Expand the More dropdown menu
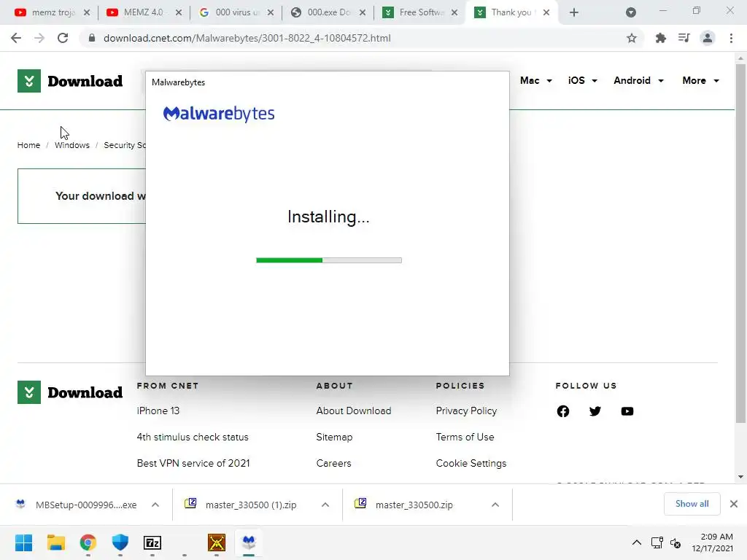The width and height of the screenshot is (747, 560). (700, 80)
